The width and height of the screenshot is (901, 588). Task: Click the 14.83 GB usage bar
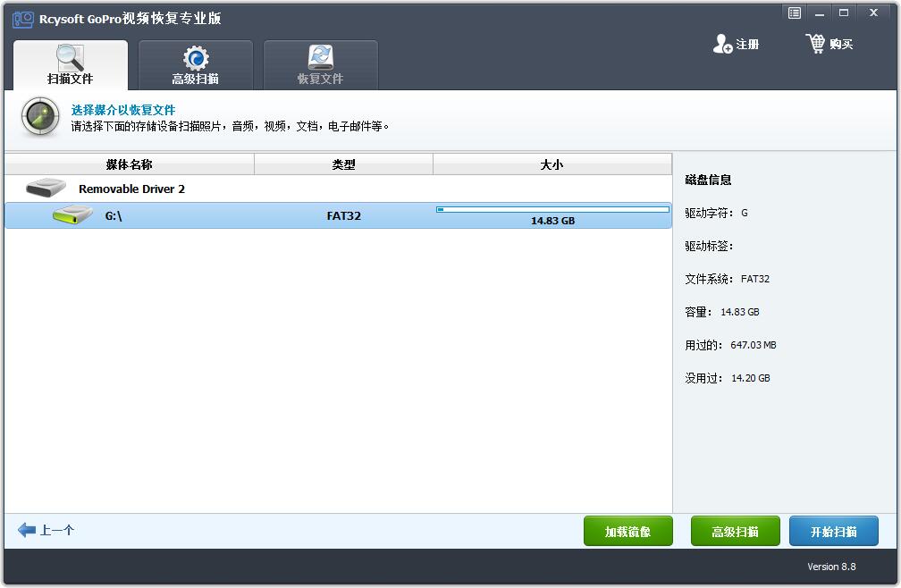(x=552, y=210)
